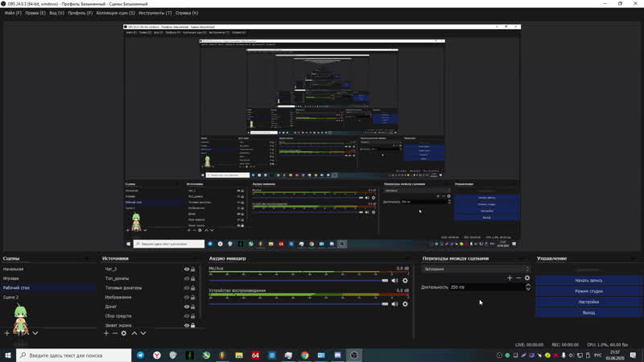Image resolution: width=644 pixels, height=362 pixels.
Task: Open the Windows Start menu
Action: click(x=8, y=355)
